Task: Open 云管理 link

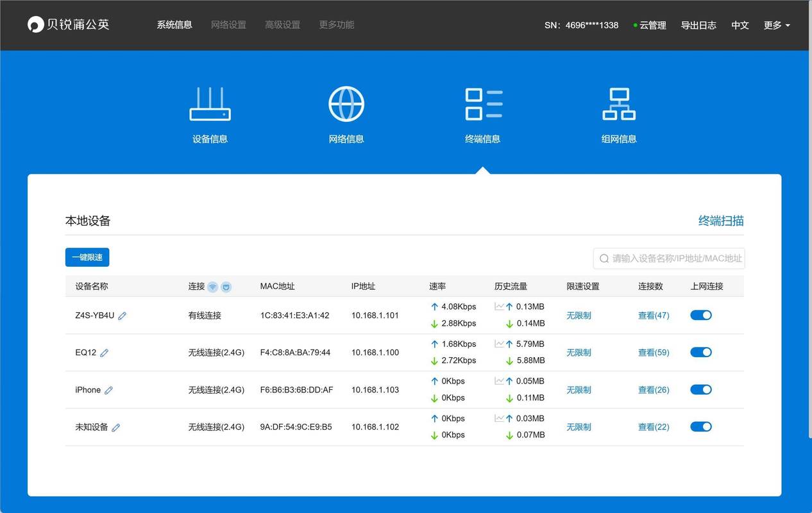Action: point(650,25)
